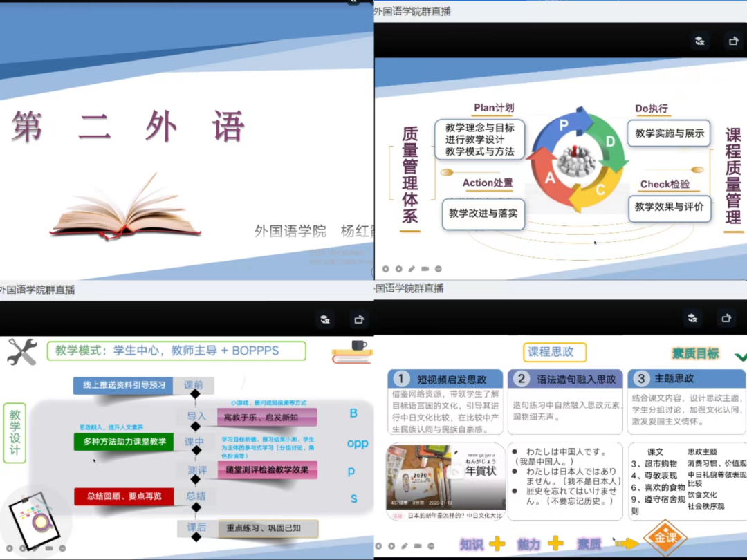Click the share/rotate icon in top-right live panel
Screen dimensions: 747x560
pos(733,41)
